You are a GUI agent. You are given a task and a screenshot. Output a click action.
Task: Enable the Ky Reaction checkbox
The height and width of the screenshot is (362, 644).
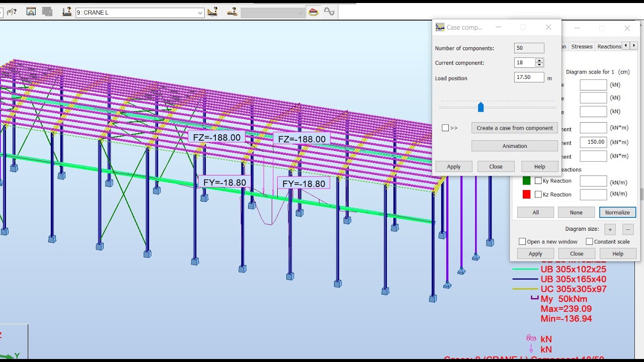[x=538, y=181]
